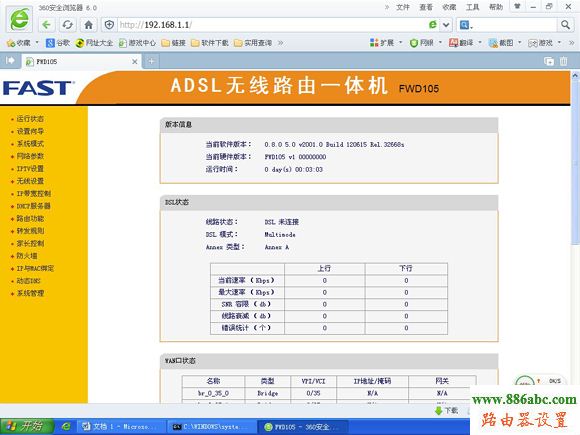Open the 网银 online banking button
Screen dimensions: 580x435
(422, 43)
